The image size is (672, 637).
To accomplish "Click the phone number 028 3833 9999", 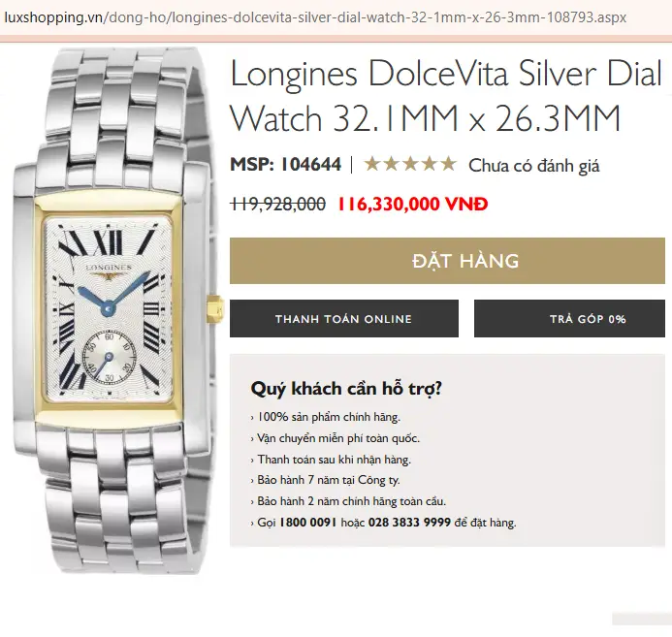I will (409, 523).
